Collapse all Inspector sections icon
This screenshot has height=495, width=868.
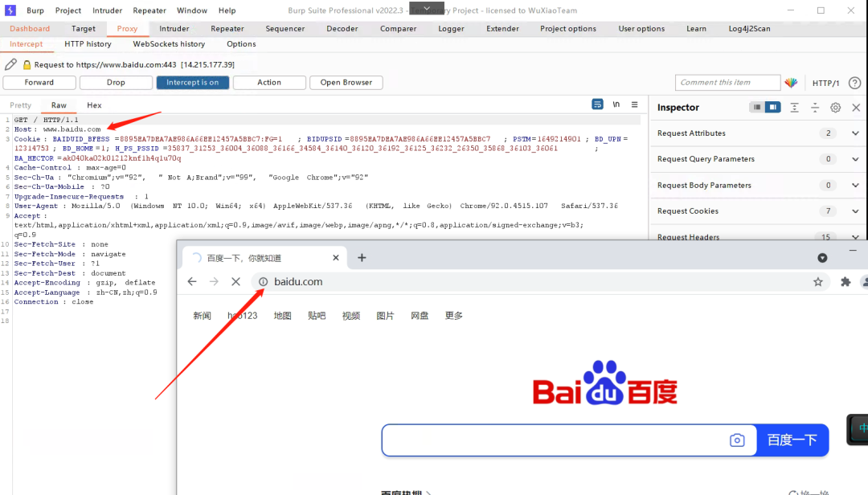814,108
